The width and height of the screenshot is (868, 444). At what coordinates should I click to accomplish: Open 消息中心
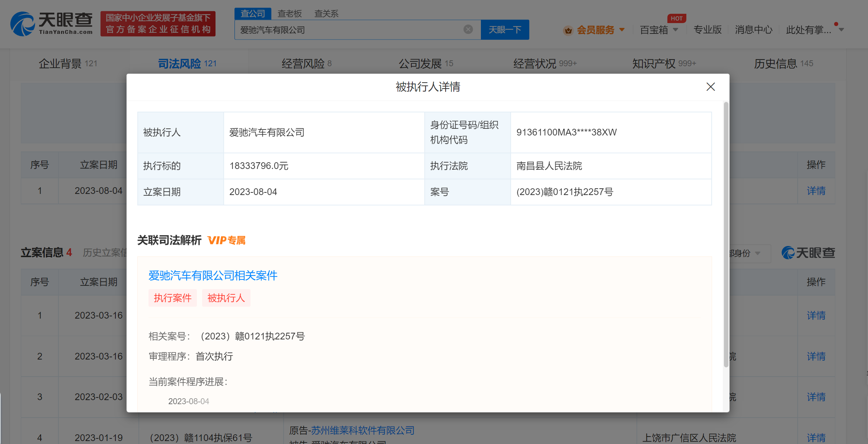(x=754, y=30)
